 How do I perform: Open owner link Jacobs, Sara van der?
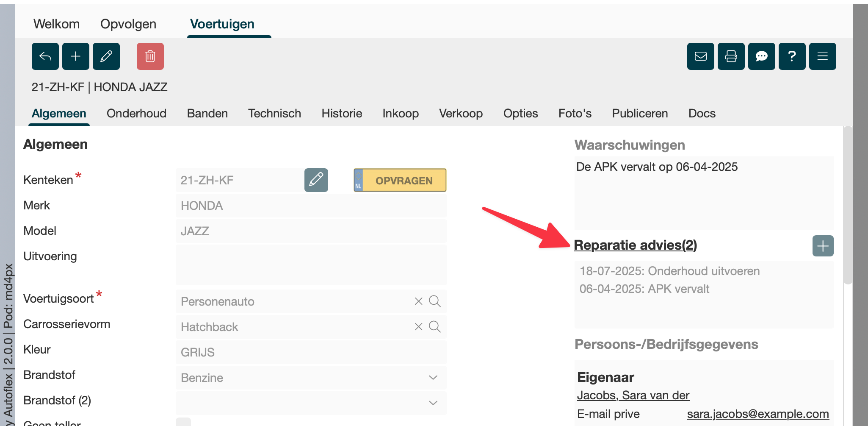coord(633,395)
